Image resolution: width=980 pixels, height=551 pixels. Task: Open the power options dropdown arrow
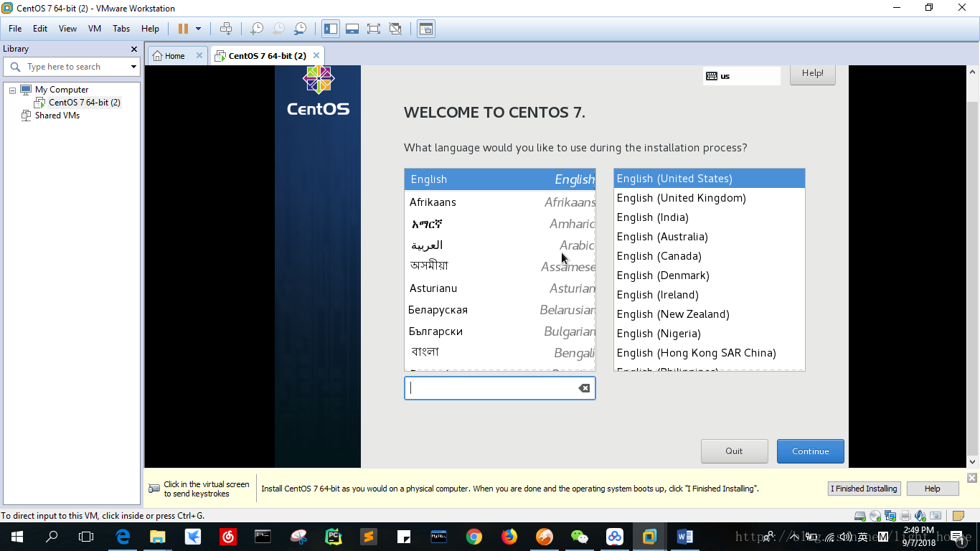[199, 29]
